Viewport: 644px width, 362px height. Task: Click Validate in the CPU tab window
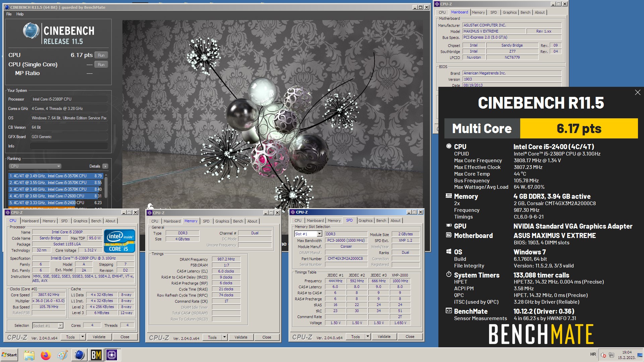coord(99,337)
